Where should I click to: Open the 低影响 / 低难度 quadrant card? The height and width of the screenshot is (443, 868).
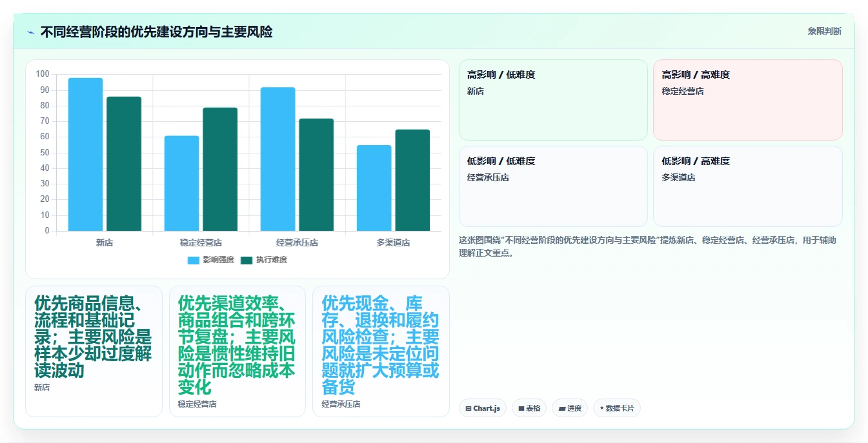(553, 186)
